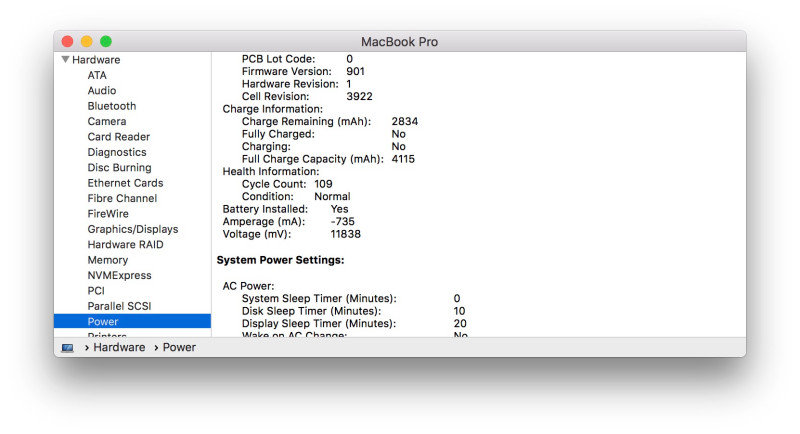This screenshot has width=800, height=434.
Task: Collapse the Hardware disclosure triangle
Action: [66, 60]
